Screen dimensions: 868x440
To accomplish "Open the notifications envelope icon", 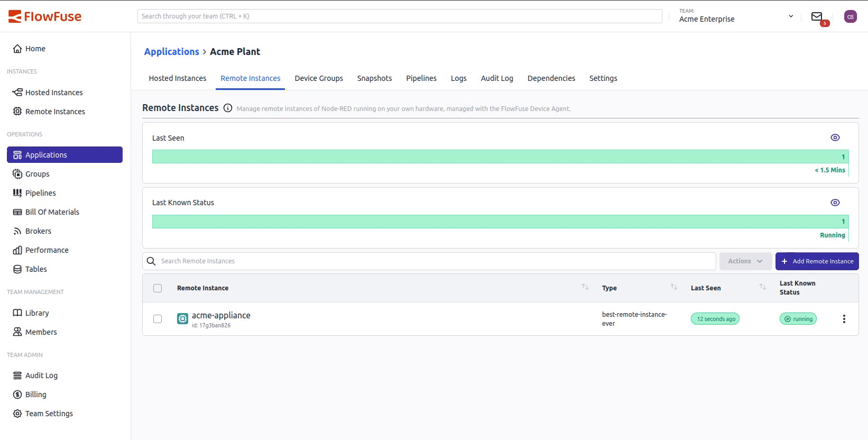I will [817, 17].
